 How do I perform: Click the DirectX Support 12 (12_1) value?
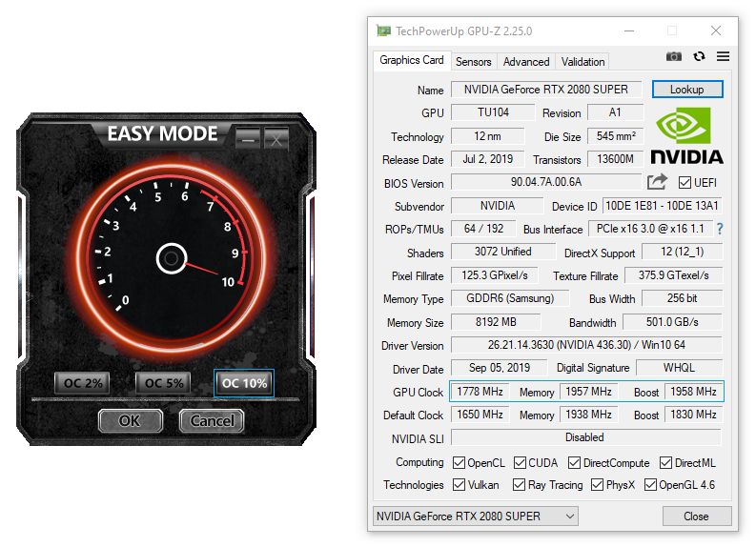682,252
